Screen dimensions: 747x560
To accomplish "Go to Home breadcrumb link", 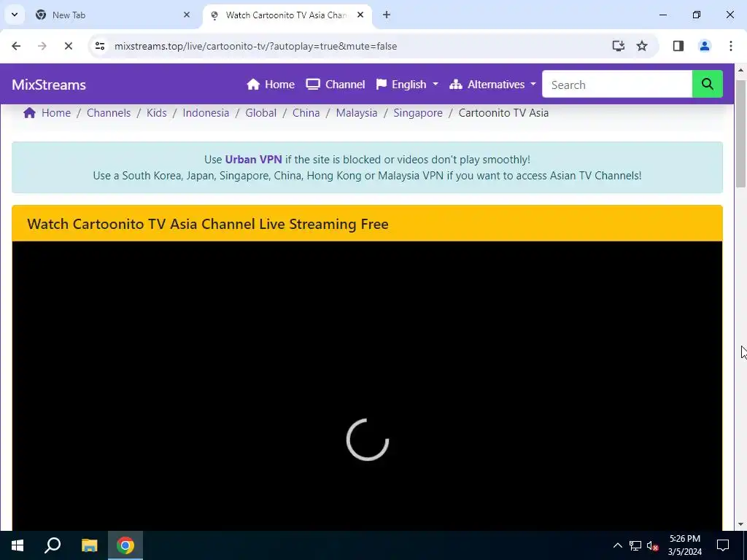I will pos(55,113).
